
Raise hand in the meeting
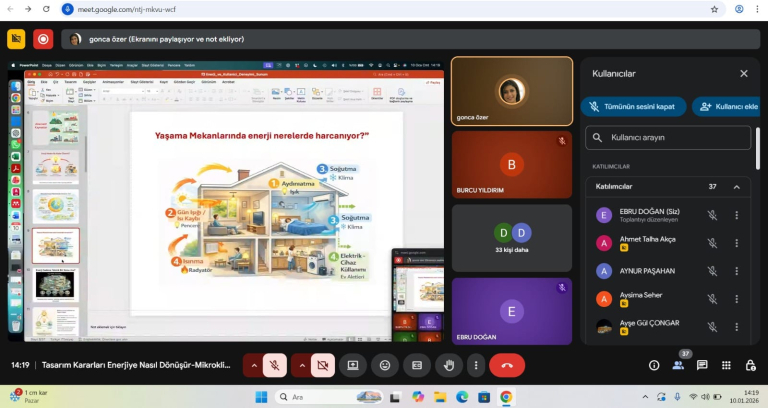point(449,365)
